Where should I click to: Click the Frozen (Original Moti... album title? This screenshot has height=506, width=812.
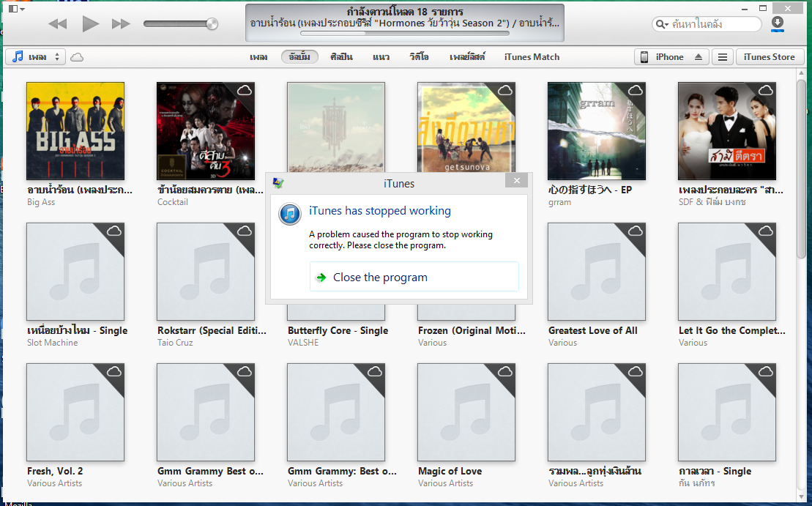tap(472, 330)
